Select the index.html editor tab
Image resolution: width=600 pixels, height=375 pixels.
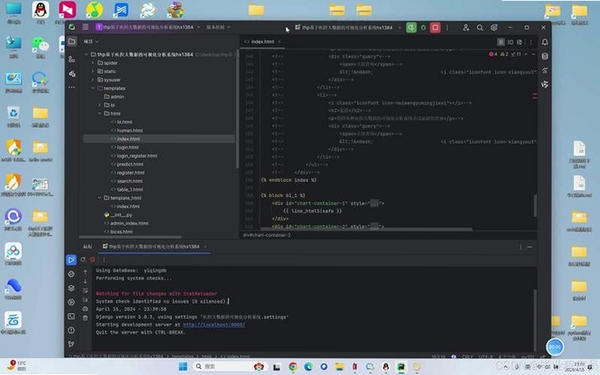(x=262, y=41)
